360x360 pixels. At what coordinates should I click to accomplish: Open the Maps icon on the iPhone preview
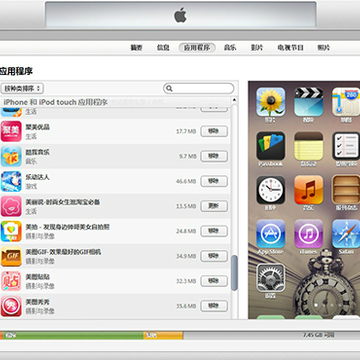[346, 102]
